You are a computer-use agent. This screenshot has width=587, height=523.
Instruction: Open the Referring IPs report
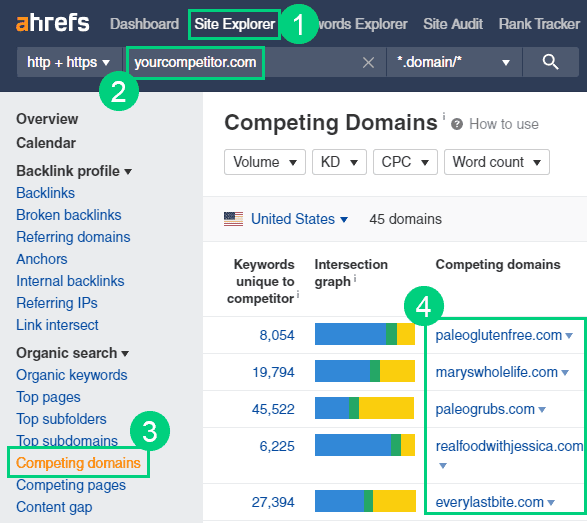[57, 303]
